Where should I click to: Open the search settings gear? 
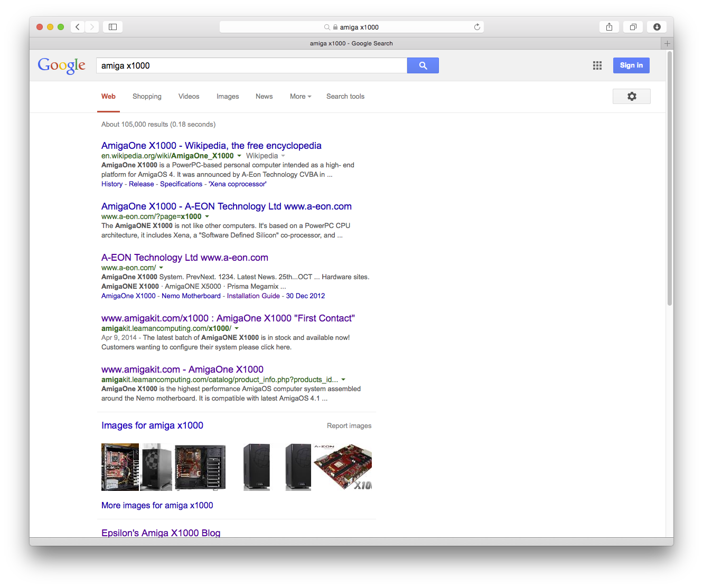click(632, 96)
